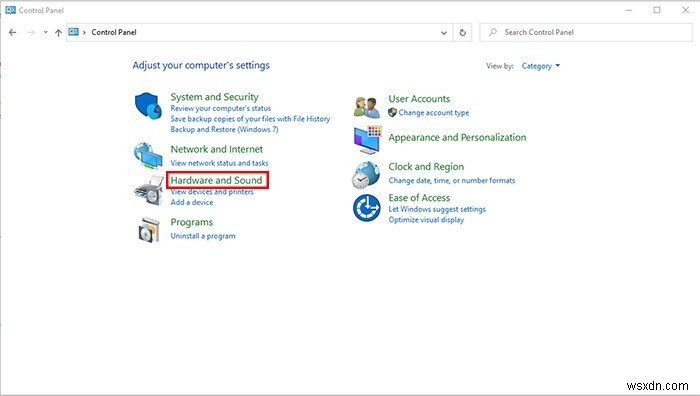Click Let Windows suggest settings
Viewport: 700px width, 396px height.
(x=437, y=209)
